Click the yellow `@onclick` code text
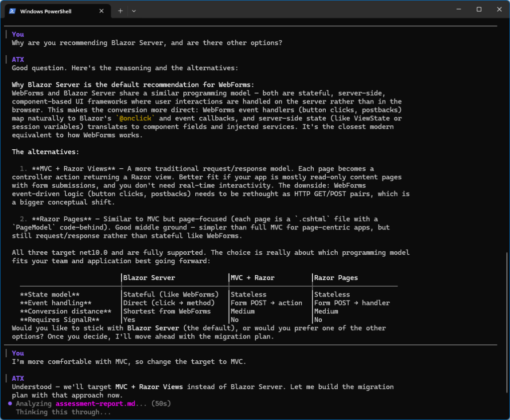 point(135,118)
